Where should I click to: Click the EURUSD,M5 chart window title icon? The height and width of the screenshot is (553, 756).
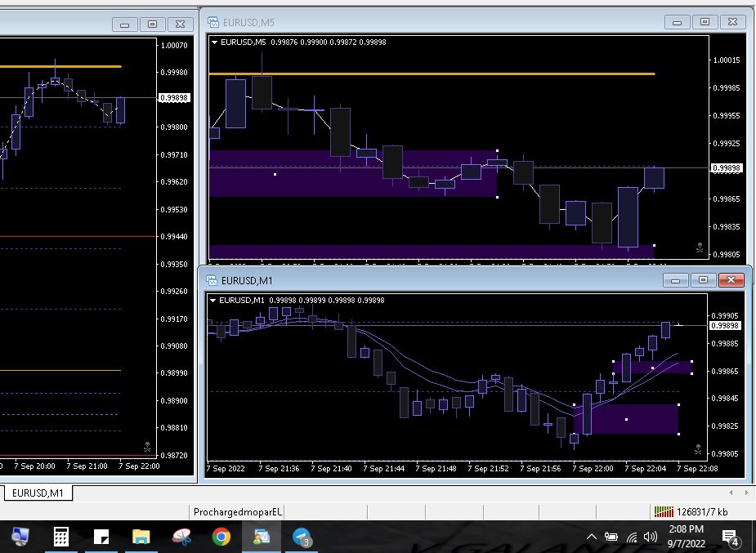[x=212, y=22]
